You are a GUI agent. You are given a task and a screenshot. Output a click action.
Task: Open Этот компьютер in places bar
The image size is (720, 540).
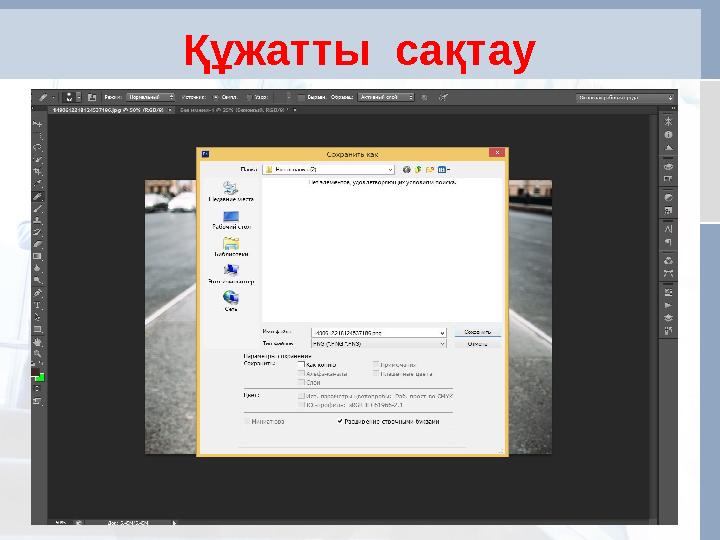coord(231,274)
